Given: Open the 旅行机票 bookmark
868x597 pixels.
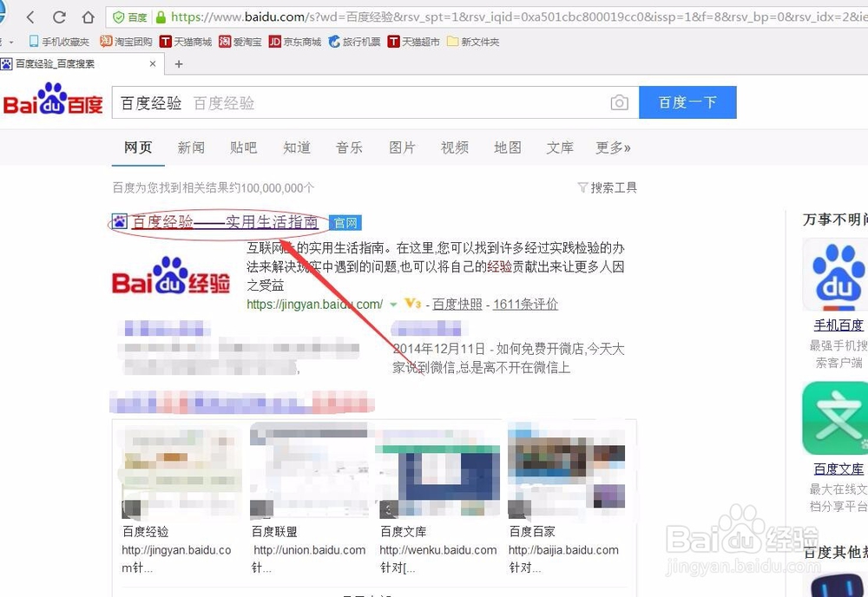Looking at the screenshot, I should [354, 42].
